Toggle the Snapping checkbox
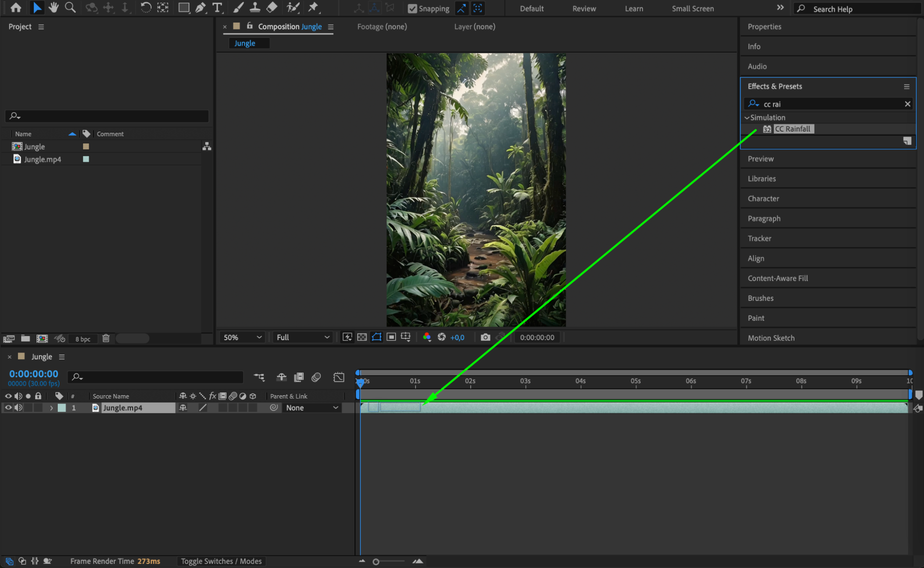Viewport: 924px width, 568px height. (412, 8)
